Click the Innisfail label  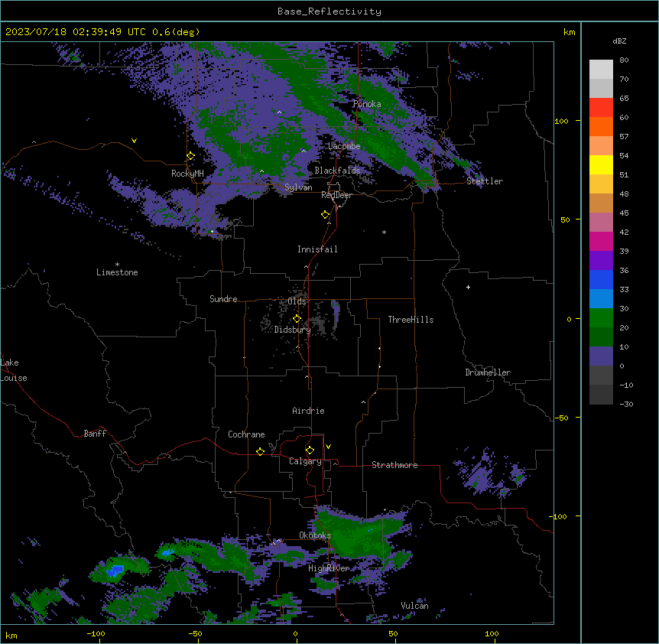pyautogui.click(x=317, y=249)
